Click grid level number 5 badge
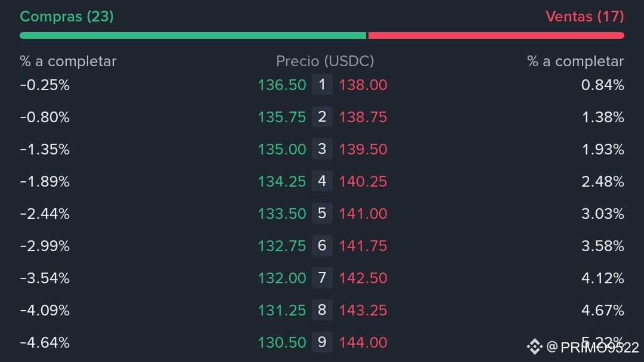 (x=322, y=214)
